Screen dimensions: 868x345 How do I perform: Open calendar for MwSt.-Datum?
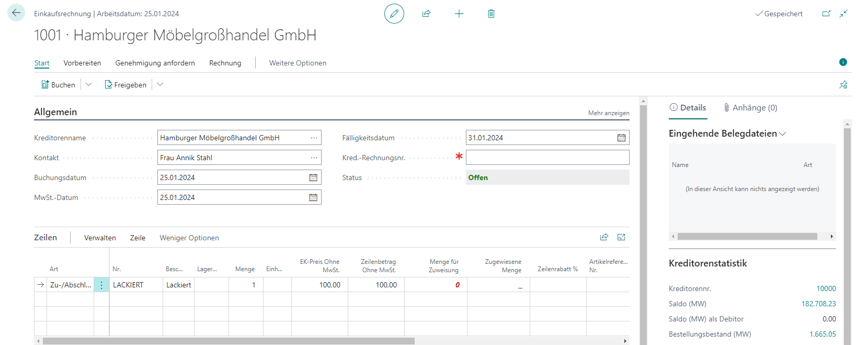click(313, 197)
